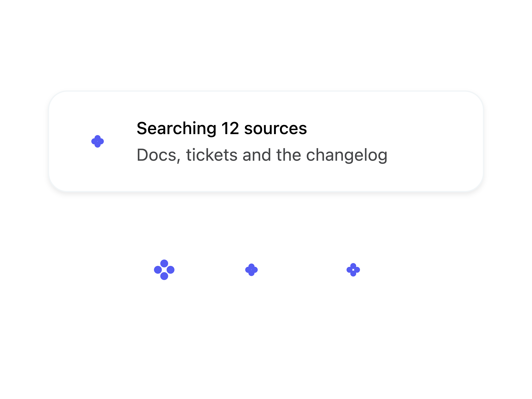
Task: Click the clover loader with the white center gap
Action: click(353, 270)
